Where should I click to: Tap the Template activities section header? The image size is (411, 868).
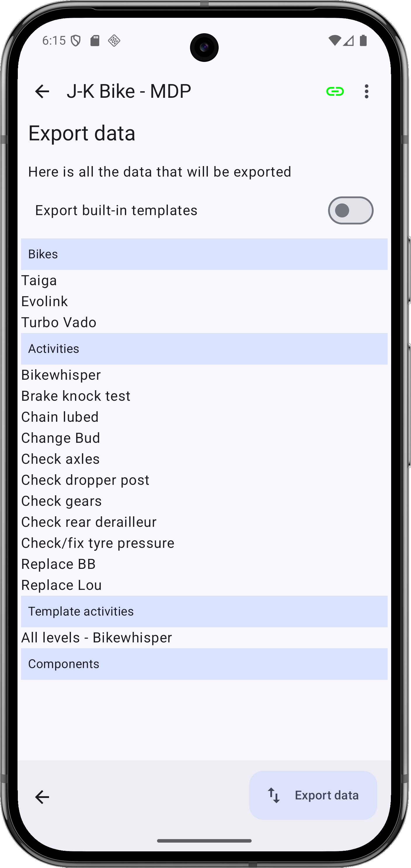pyautogui.click(x=204, y=611)
